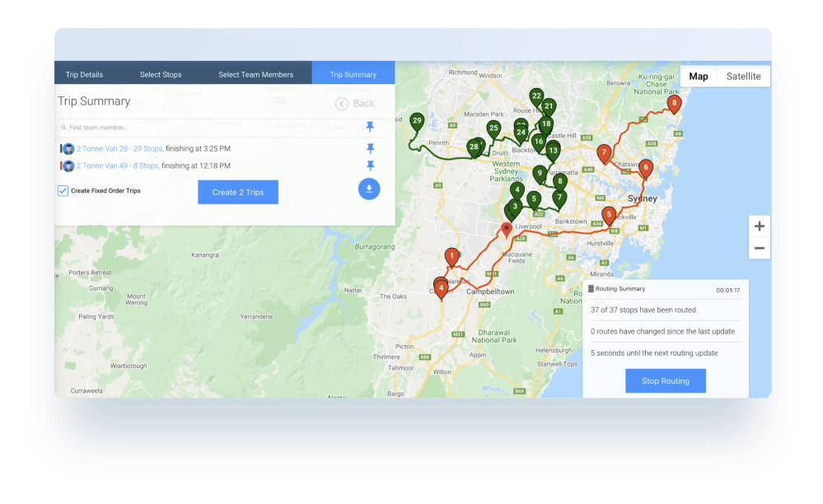This screenshot has width=823, height=504.
Task: Pin the 2 Tonne Van 28 route
Action: pos(370,148)
